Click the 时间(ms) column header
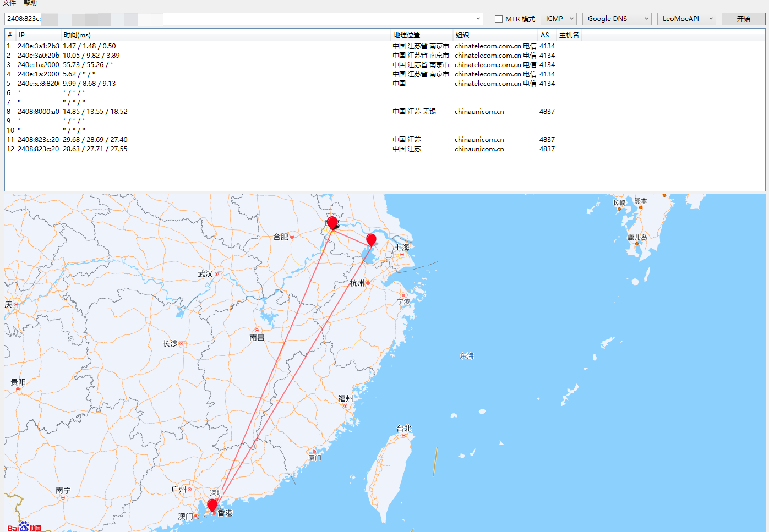This screenshot has width=769, height=532. 77,35
